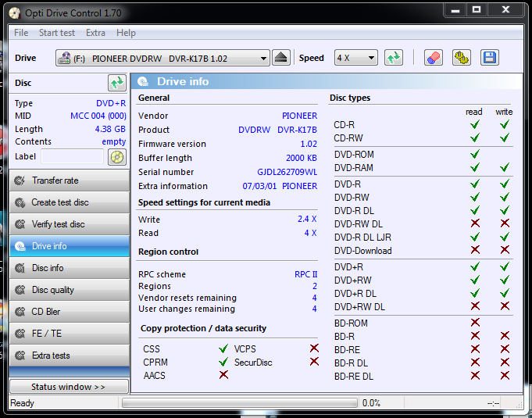Click the Create test disc icon
This screenshot has width=532, height=418.
click(x=20, y=202)
